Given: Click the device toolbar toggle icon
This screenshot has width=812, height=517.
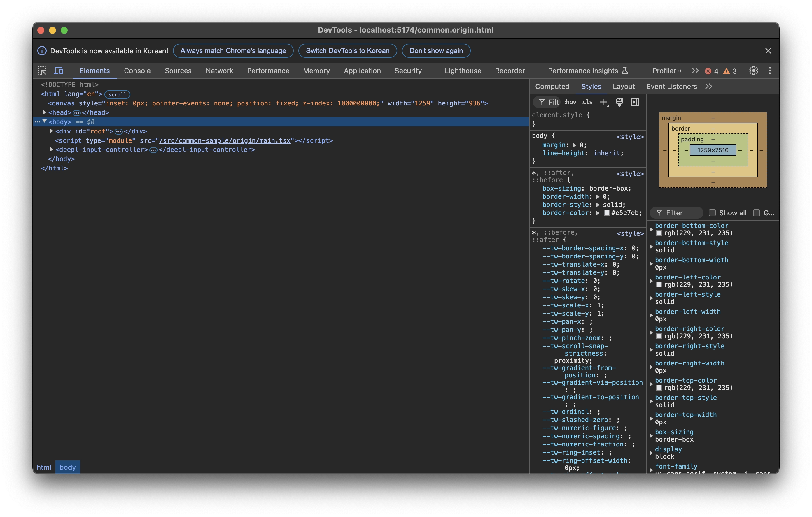Looking at the screenshot, I should click(58, 71).
